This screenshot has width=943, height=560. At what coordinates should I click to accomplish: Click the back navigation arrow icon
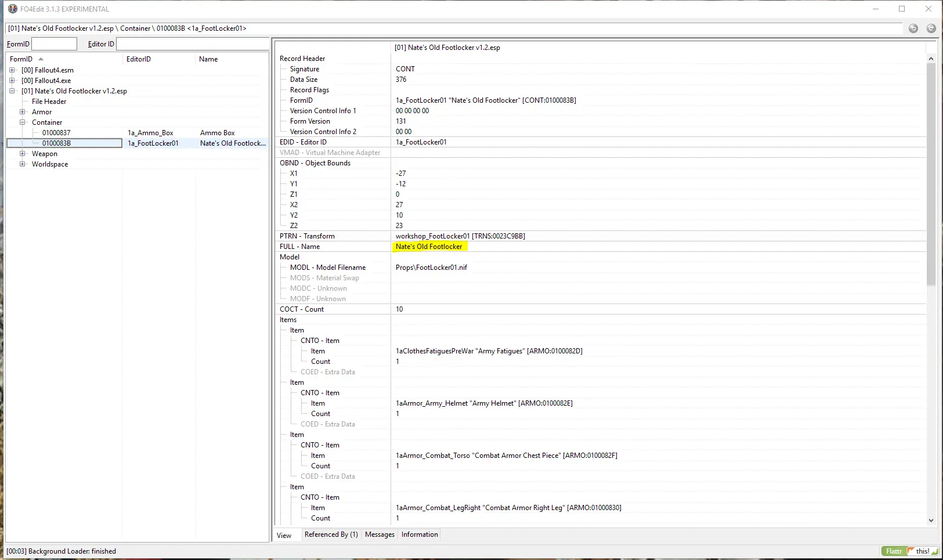point(913,28)
